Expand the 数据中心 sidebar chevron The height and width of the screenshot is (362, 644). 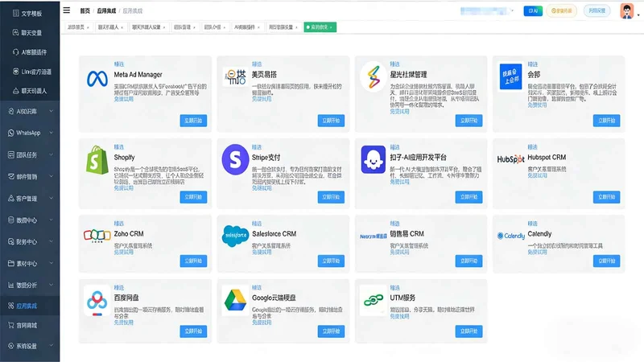pyautogui.click(x=51, y=220)
